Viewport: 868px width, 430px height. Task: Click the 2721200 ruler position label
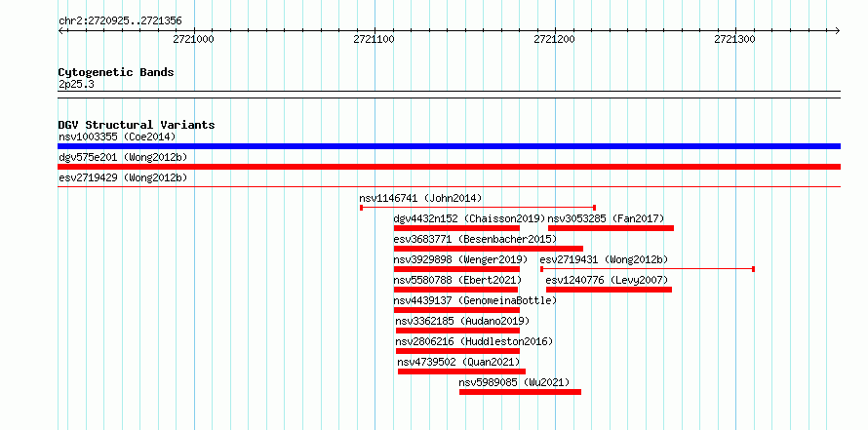tap(554, 39)
